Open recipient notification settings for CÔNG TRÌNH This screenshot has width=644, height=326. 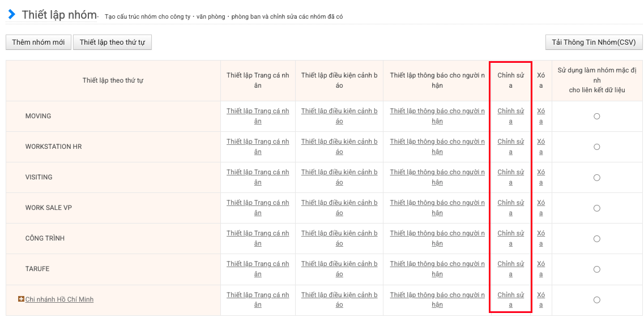437,238
